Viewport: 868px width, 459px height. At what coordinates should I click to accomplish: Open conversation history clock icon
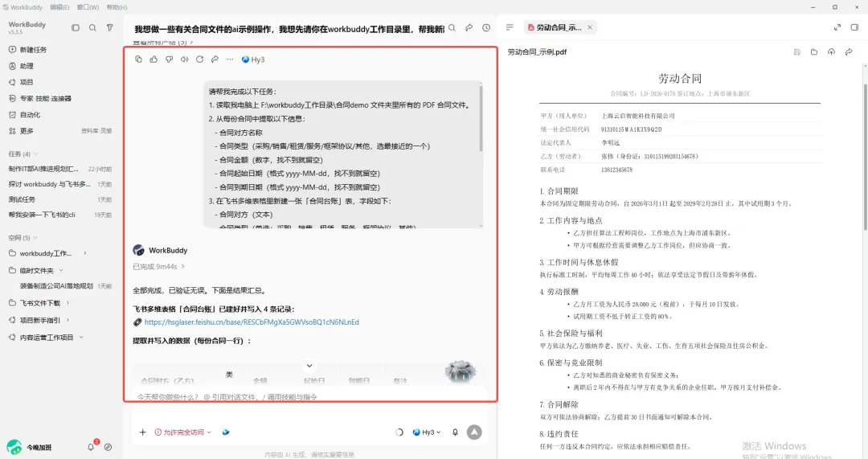click(x=486, y=27)
